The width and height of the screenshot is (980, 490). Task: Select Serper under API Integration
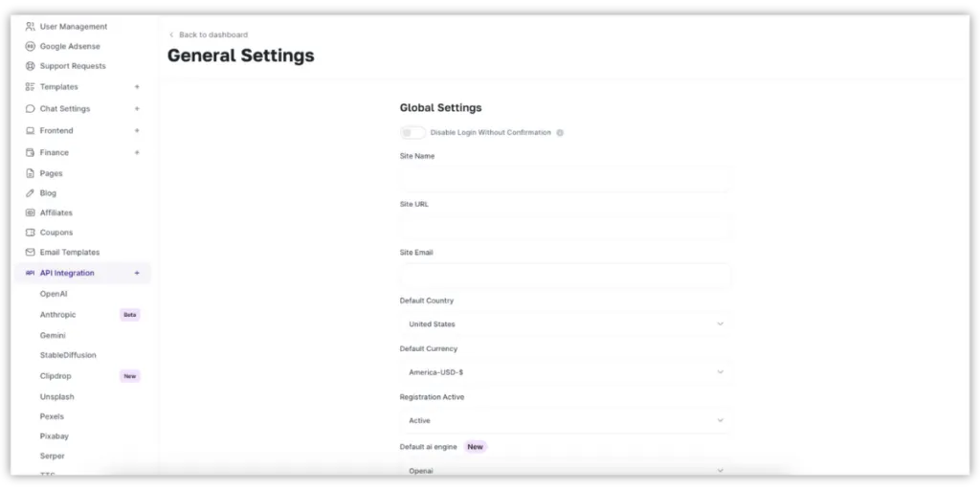[53, 457]
